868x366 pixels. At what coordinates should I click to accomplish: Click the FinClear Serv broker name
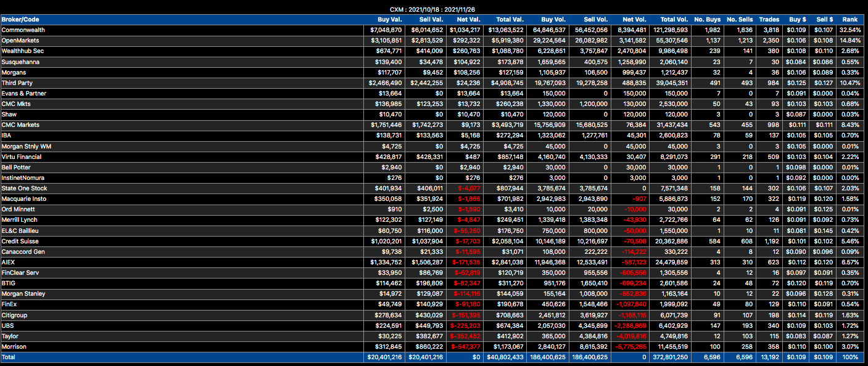tap(22, 273)
